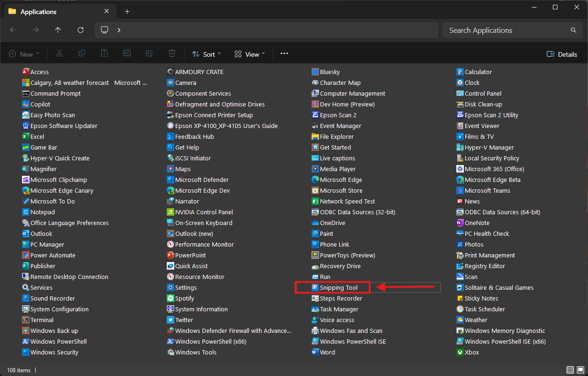Close the Applications tab
Viewport: 588px width, 376px height.
pos(107,12)
